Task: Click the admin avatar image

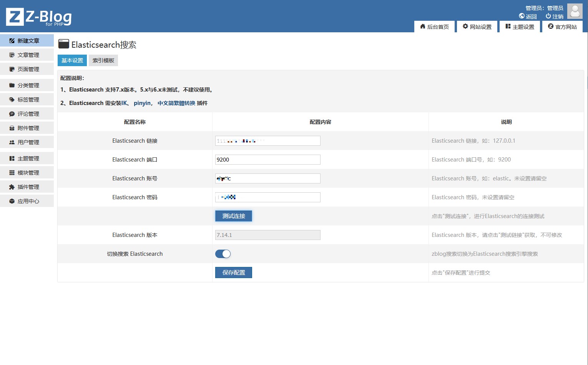Action: click(575, 11)
